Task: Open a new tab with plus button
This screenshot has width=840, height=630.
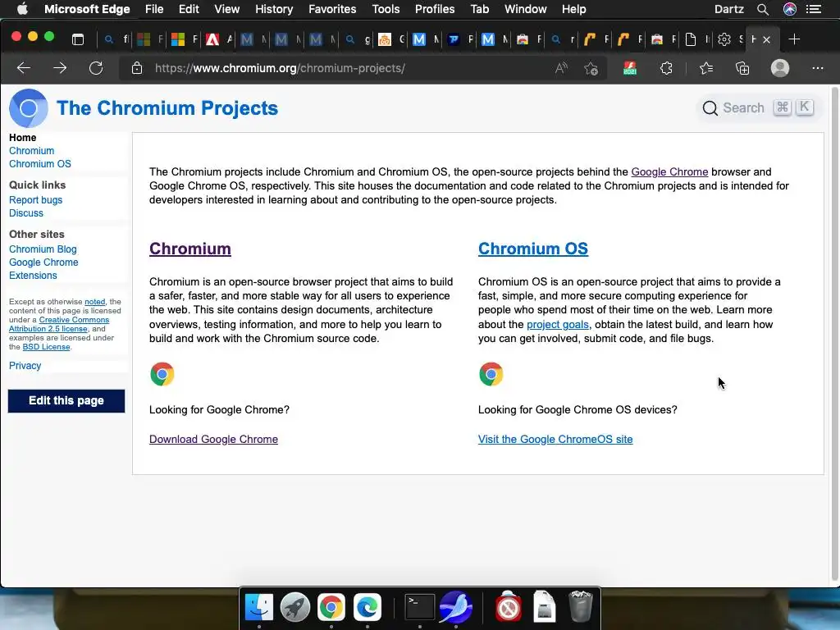Action: [x=794, y=39]
